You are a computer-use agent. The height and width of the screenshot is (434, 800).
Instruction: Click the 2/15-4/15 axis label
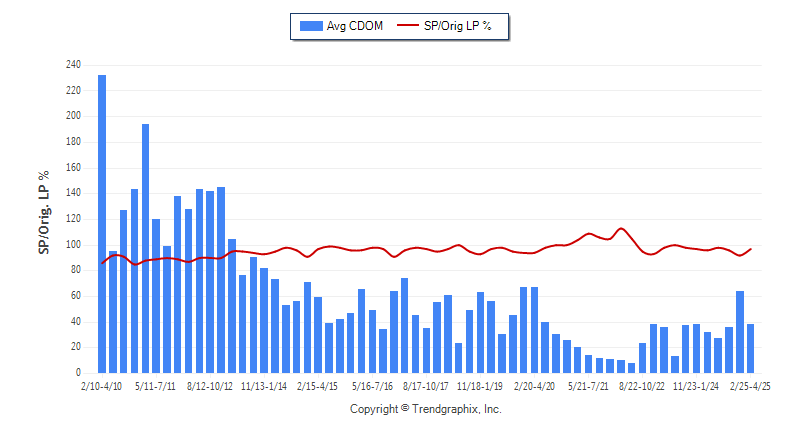pos(317,387)
